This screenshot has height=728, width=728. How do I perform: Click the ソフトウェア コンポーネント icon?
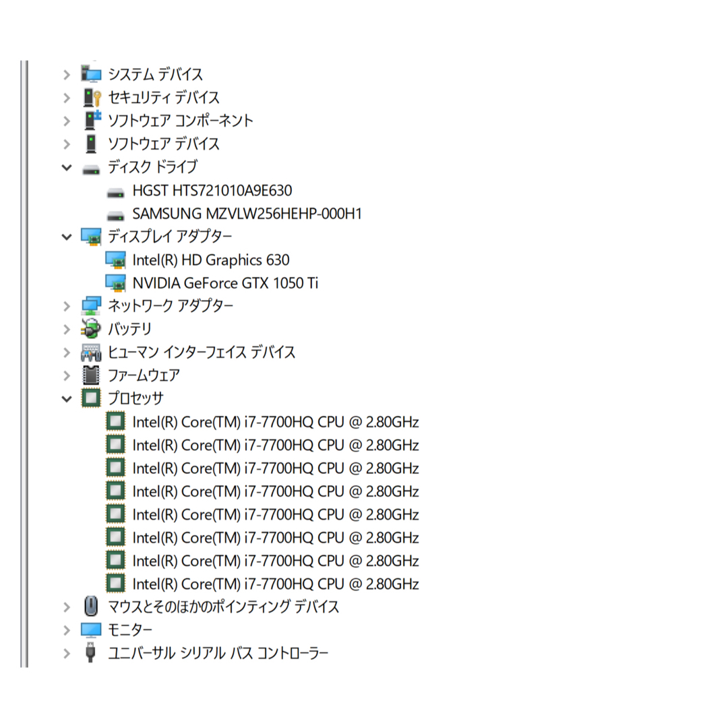click(92, 120)
